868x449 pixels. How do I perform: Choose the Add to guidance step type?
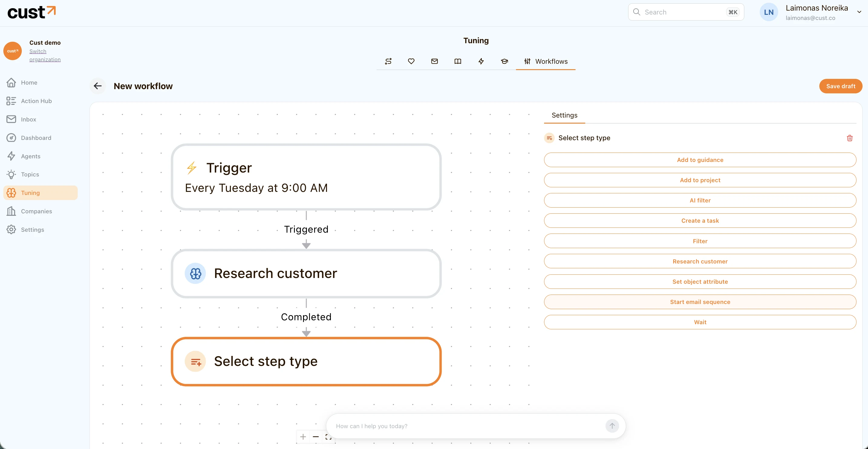click(x=700, y=160)
